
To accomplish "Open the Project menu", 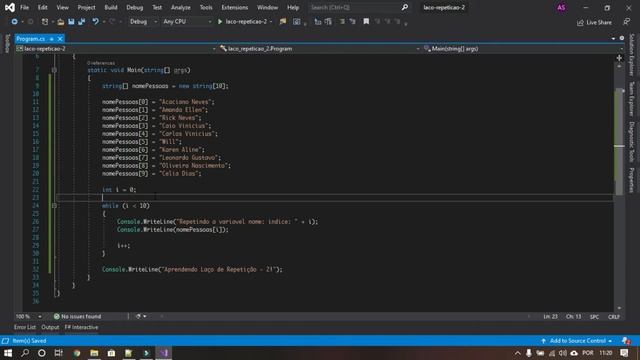I will (x=86, y=7).
